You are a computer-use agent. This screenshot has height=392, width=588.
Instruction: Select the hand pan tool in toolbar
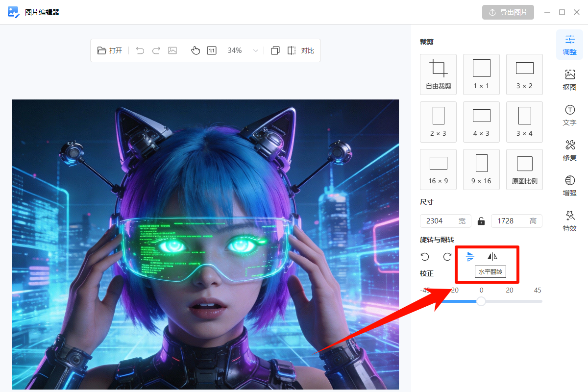click(x=196, y=50)
